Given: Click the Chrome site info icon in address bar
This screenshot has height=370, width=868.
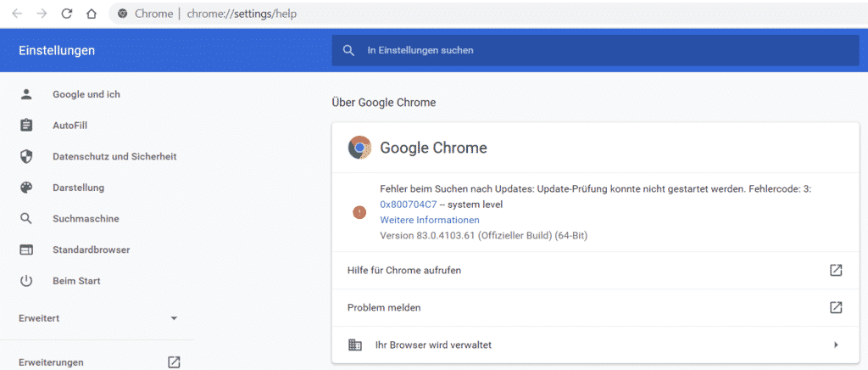Looking at the screenshot, I should click(123, 14).
